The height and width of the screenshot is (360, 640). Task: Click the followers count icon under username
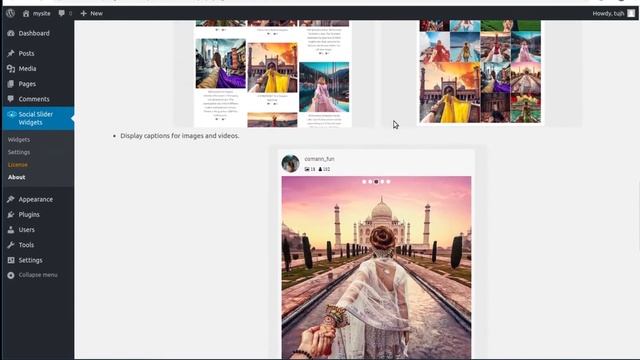point(320,169)
